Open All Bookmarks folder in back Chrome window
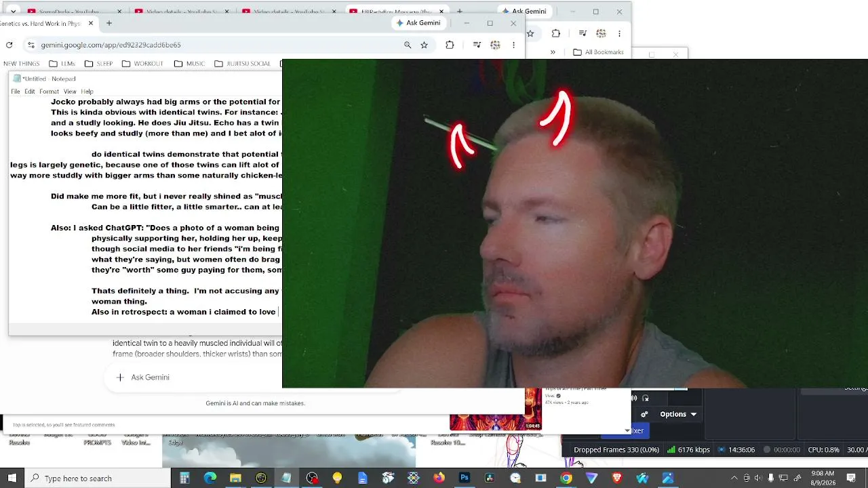Screen dimensions: 868x488 pyautogui.click(x=599, y=52)
